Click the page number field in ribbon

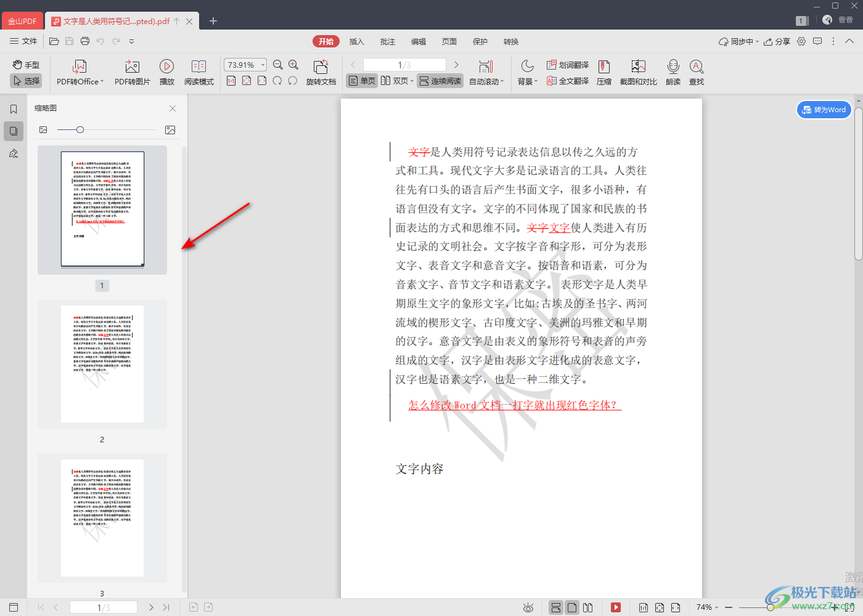point(404,65)
